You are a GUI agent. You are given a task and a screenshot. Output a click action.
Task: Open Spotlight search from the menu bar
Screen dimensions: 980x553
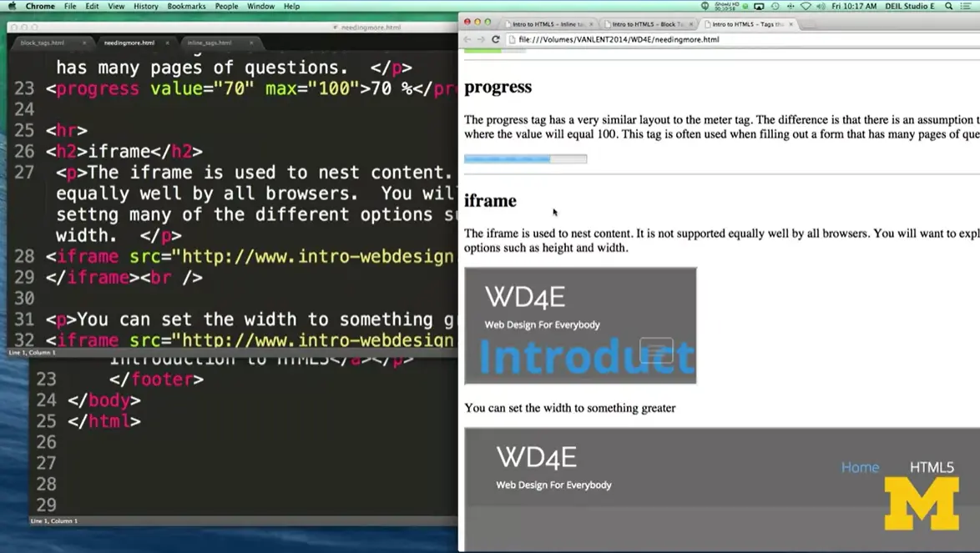point(948,6)
